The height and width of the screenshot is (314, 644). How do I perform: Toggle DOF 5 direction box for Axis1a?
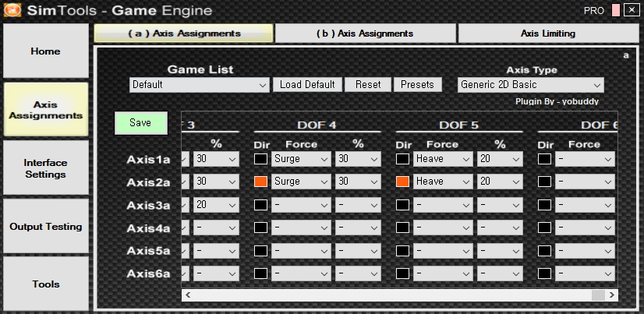pos(402,159)
